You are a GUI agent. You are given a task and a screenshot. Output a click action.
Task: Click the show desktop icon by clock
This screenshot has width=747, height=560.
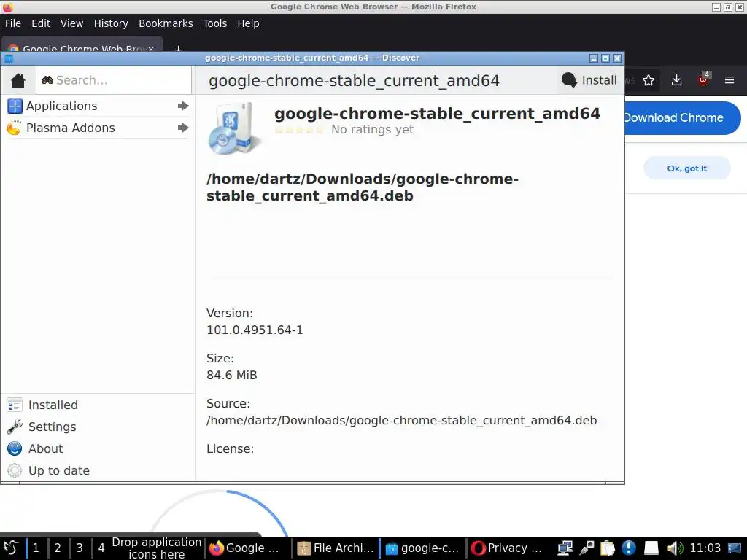click(x=735, y=548)
